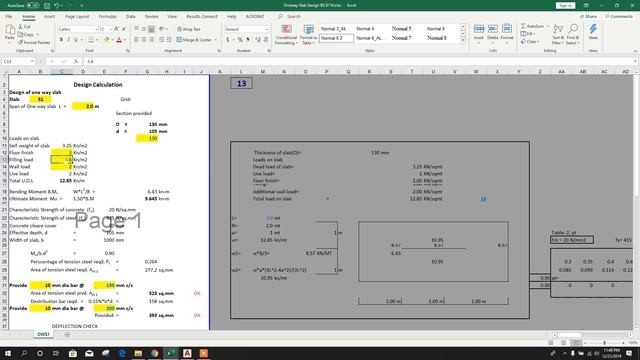Click the Sort & Filter icon
640x360 pixels.
point(558,29)
